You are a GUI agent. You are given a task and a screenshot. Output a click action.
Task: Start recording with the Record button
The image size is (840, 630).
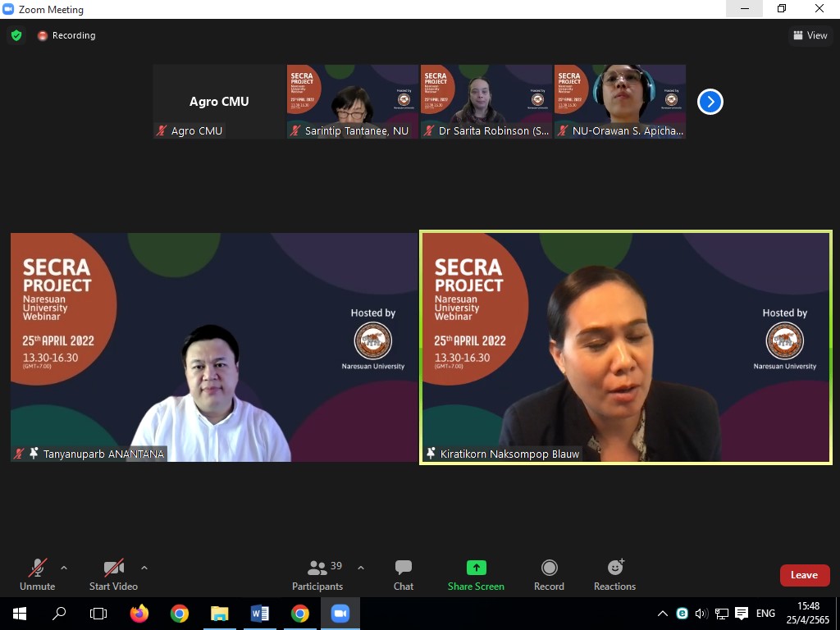549,575
